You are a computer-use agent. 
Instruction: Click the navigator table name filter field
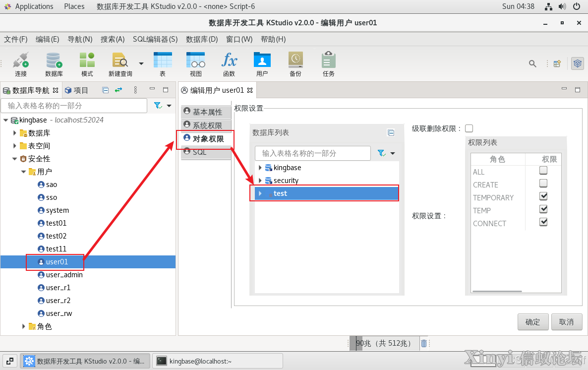(74, 106)
